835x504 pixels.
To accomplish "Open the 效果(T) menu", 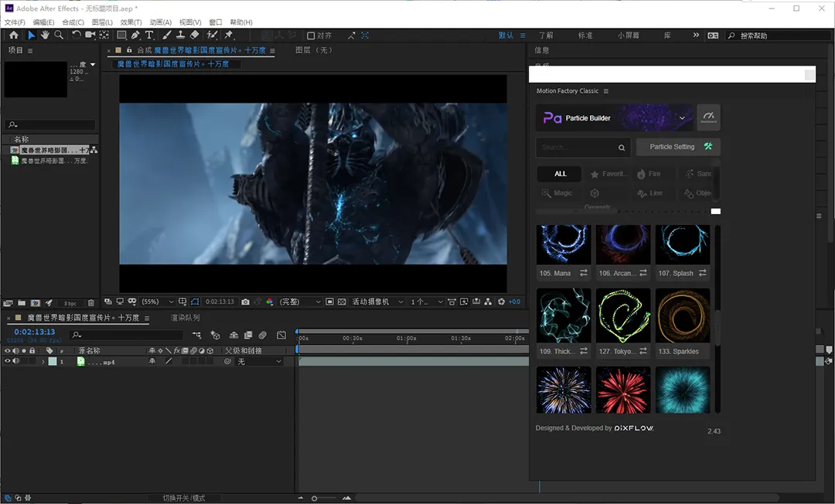I will [x=131, y=22].
